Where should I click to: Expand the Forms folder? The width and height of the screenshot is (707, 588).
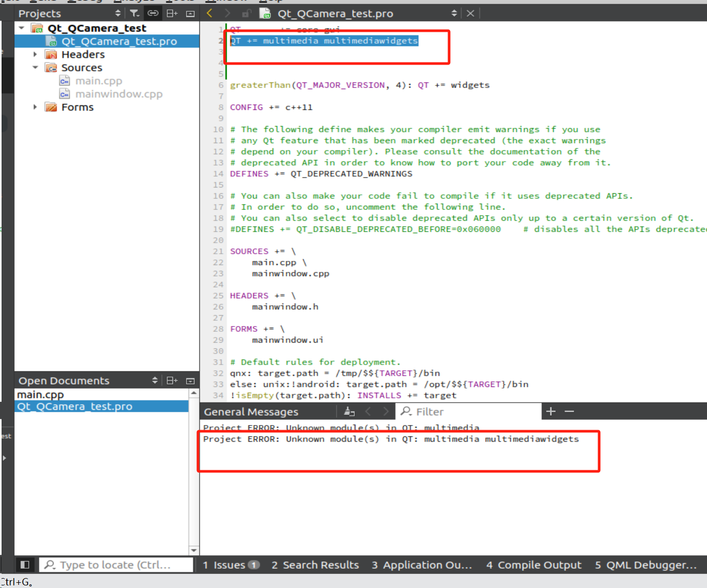pyautogui.click(x=35, y=107)
